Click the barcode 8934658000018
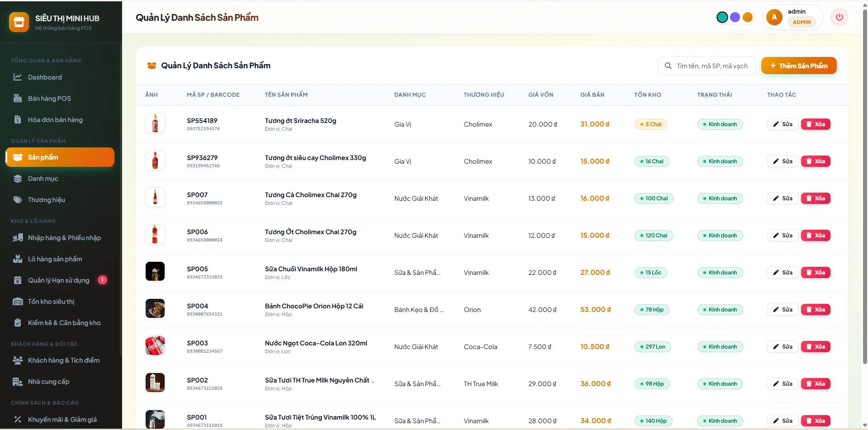Viewport: 868px width, 430px height. coord(204,240)
